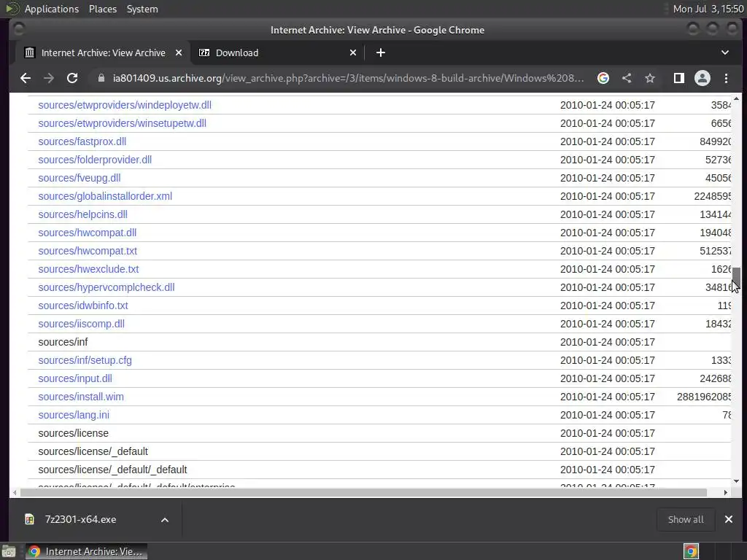This screenshot has height=560, width=747.
Task: Click the sources/license row text
Action: pos(74,433)
